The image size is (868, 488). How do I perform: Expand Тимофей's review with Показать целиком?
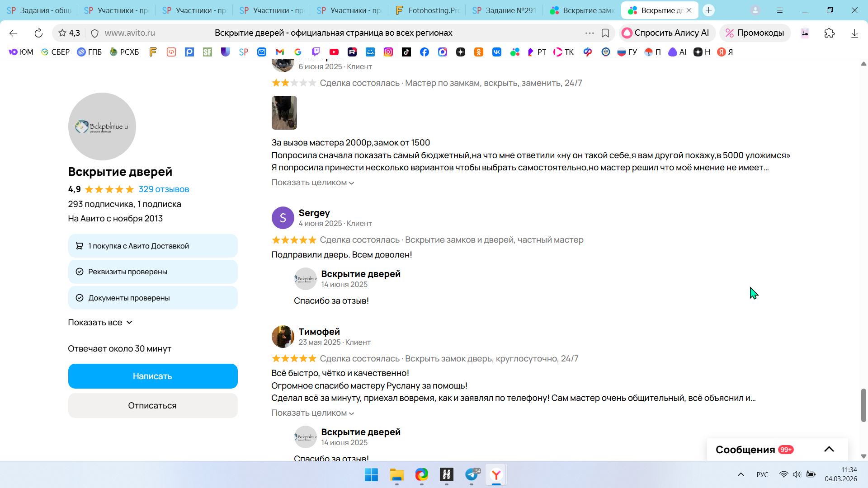point(313,413)
